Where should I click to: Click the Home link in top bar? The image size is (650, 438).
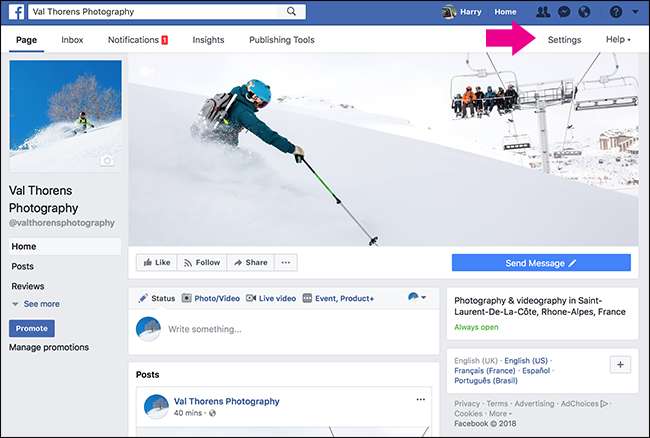click(505, 12)
